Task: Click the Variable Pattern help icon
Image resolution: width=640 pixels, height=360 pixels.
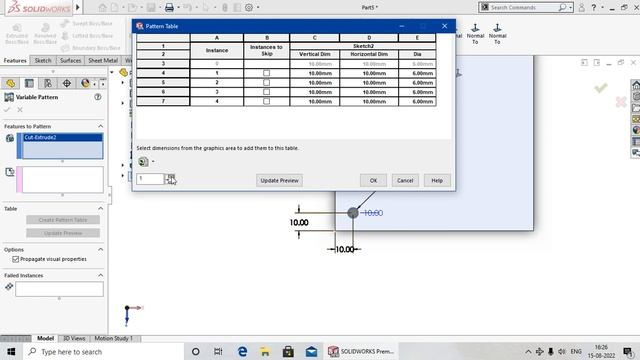Action: [98, 97]
